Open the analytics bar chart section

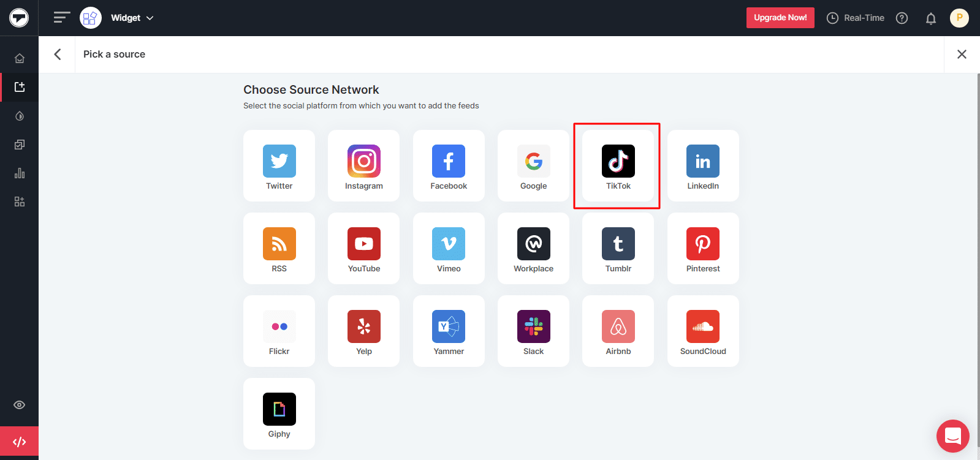point(20,173)
